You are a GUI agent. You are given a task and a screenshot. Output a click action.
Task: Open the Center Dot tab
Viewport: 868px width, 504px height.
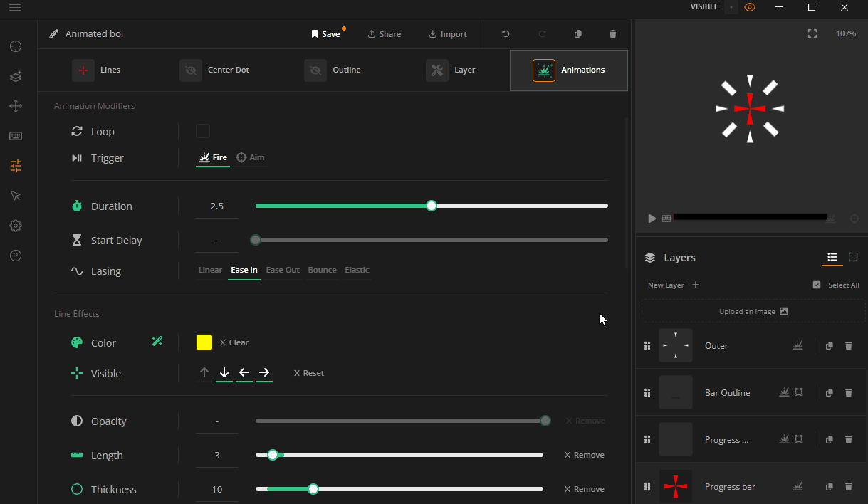(215, 70)
